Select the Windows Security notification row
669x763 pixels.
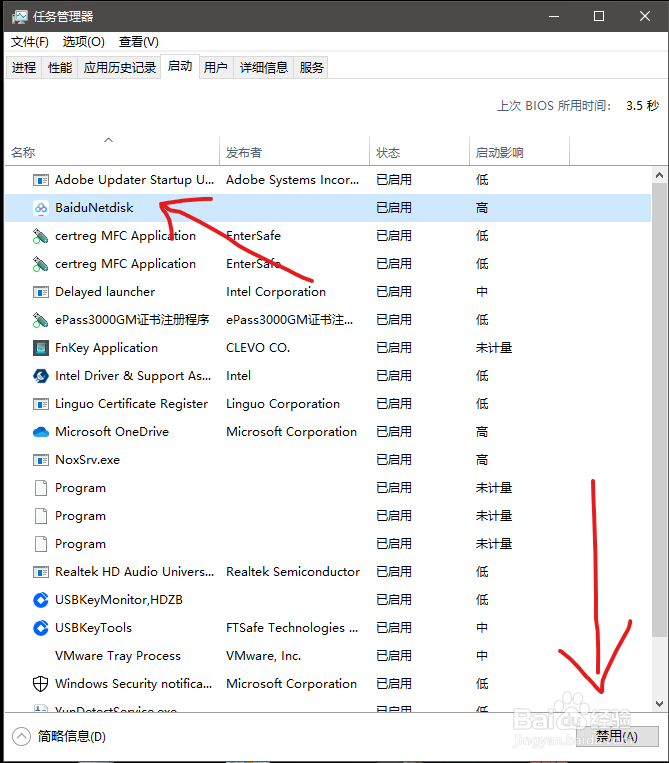[x=328, y=684]
